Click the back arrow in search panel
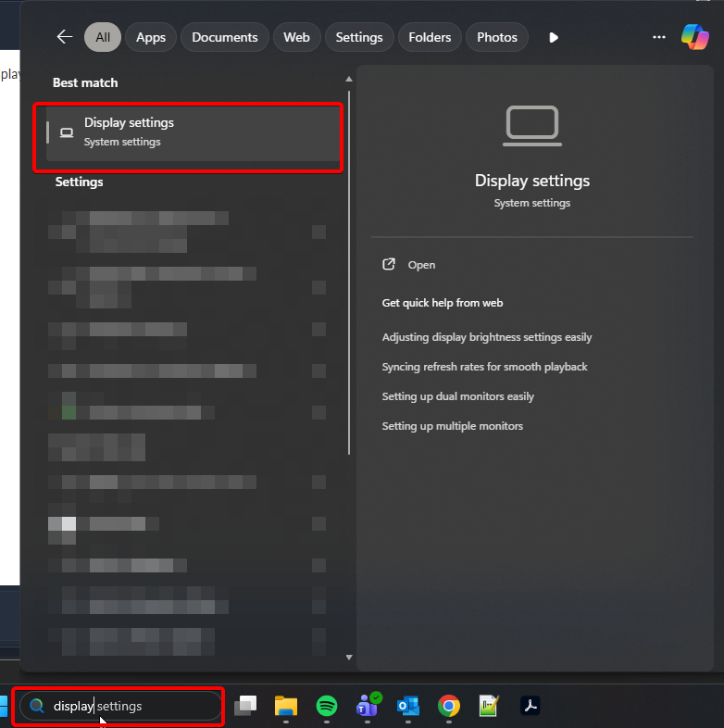Screen dimensions: 724x728 coord(64,37)
